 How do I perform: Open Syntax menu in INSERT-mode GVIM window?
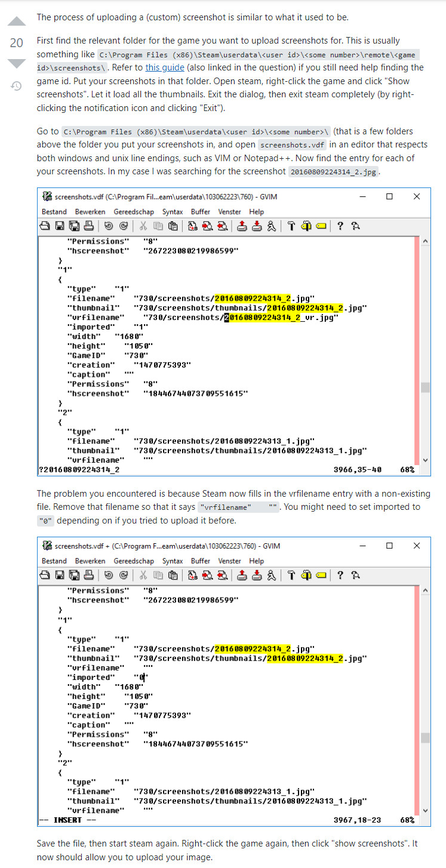173,561
